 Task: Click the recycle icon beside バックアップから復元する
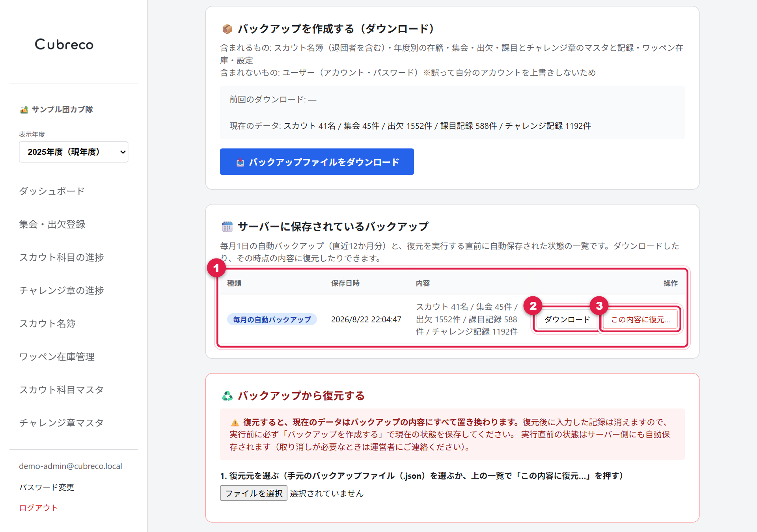point(227,396)
